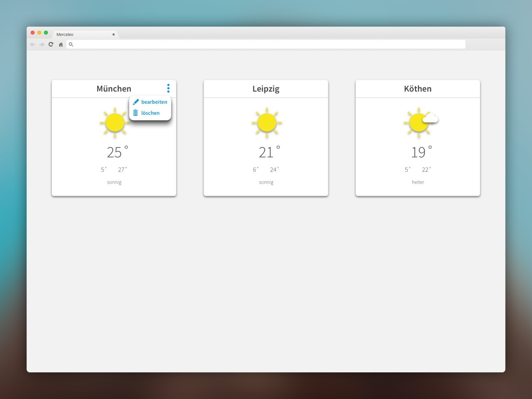Go back with the browser back arrow
Image resolution: width=532 pixels, height=399 pixels.
pos(33,44)
